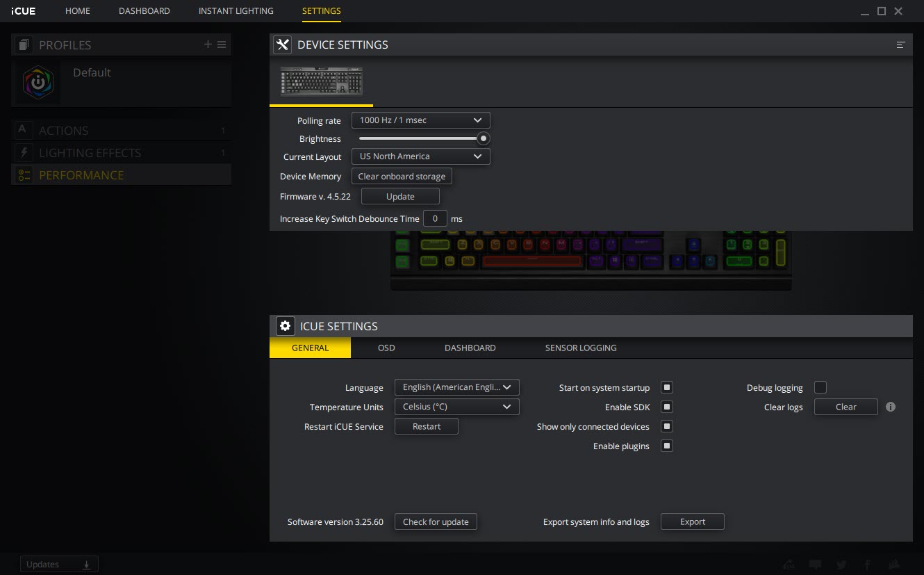Screen dimensions: 924x575
Task: Select the keyboard device thumbnail
Action: [x=321, y=81]
